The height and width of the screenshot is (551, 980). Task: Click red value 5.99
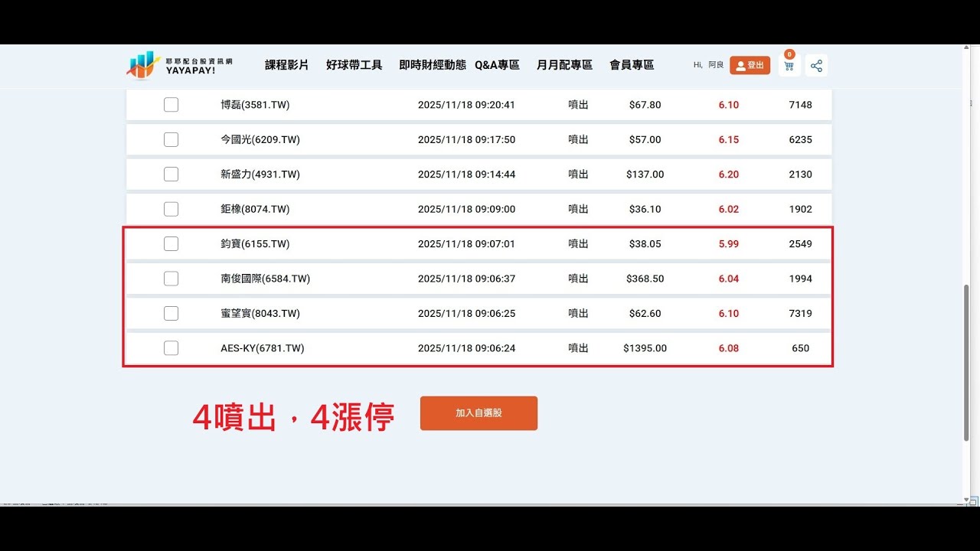(729, 244)
